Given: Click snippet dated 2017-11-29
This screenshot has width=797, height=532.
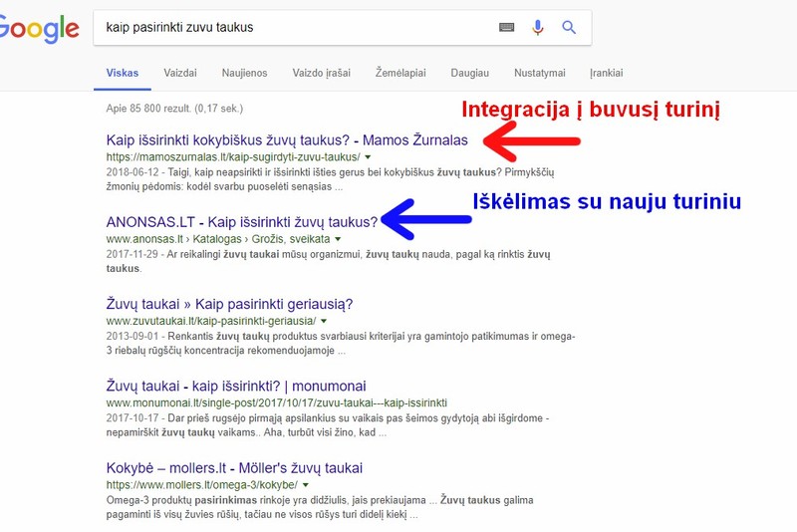Looking at the screenshot, I should pyautogui.click(x=329, y=261).
